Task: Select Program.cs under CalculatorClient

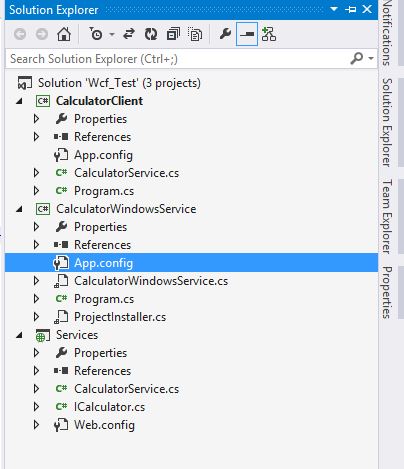Action: point(104,191)
